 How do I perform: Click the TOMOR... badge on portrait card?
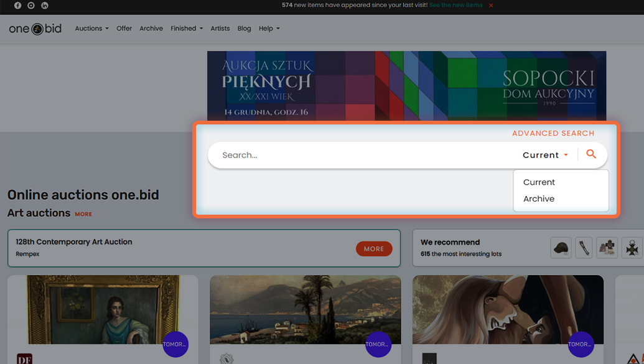pyautogui.click(x=175, y=344)
